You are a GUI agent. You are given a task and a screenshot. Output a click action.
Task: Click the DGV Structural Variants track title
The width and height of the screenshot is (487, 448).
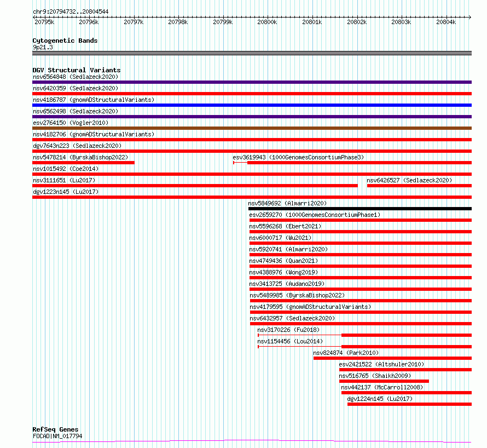point(77,70)
